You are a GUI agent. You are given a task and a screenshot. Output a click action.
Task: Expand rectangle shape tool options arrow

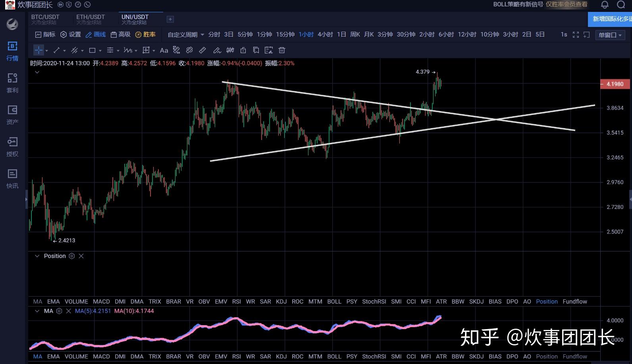click(x=100, y=51)
